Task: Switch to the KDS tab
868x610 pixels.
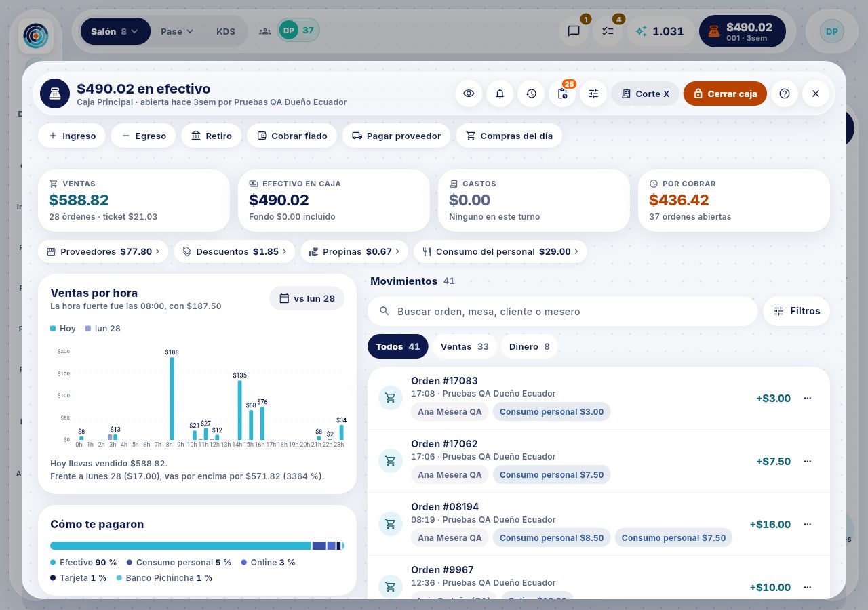Action: coord(226,31)
